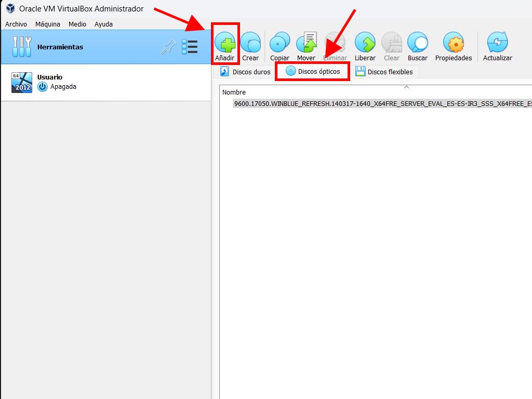Open the Medio menu
Viewport: 532px width, 399px height.
point(77,24)
